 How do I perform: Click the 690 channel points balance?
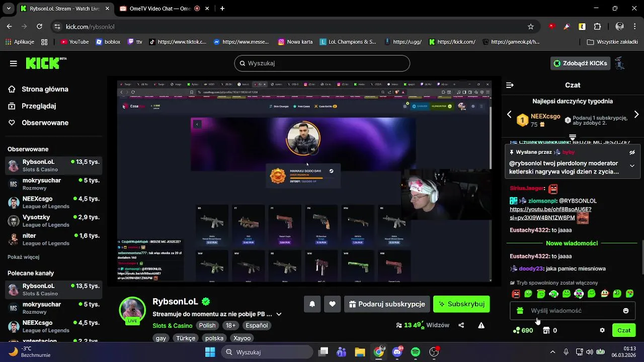[523, 330]
